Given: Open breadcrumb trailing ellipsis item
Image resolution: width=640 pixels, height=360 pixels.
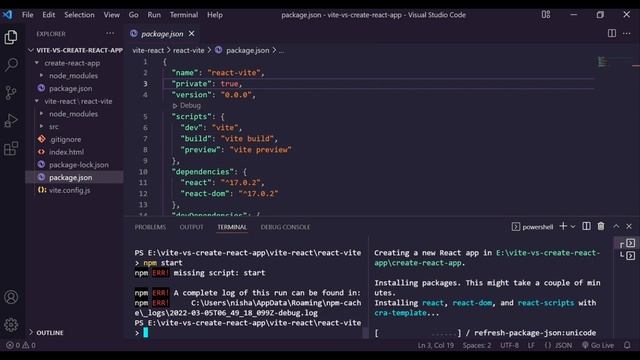Looking at the screenshot, I should point(282,51).
